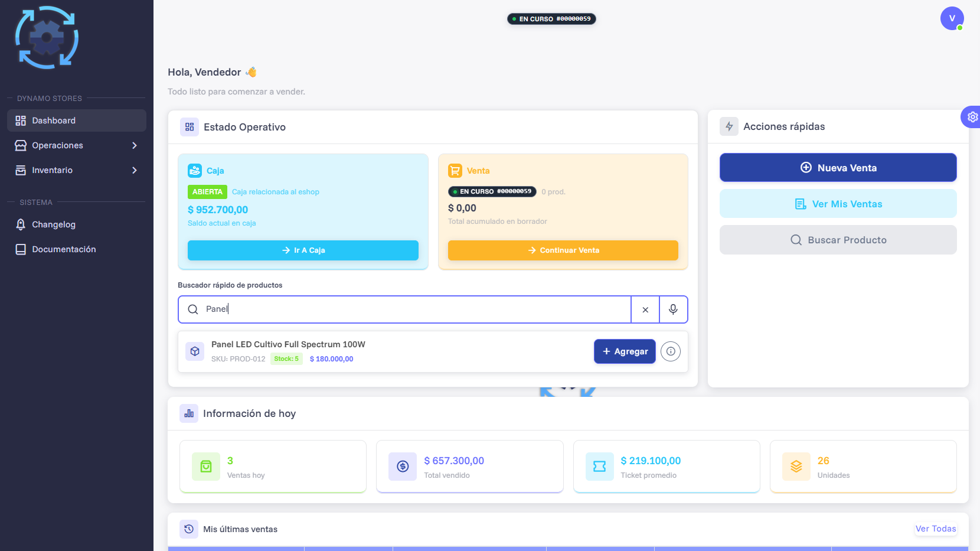Open the Operaciones sidebar menu
Image resolution: width=980 pixels, height=551 pixels.
(77, 145)
